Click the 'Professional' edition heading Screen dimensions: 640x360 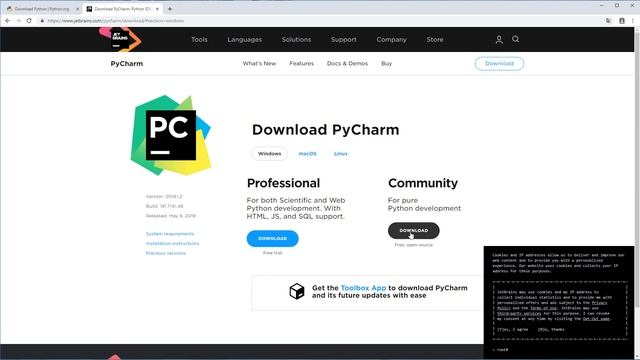pos(283,183)
